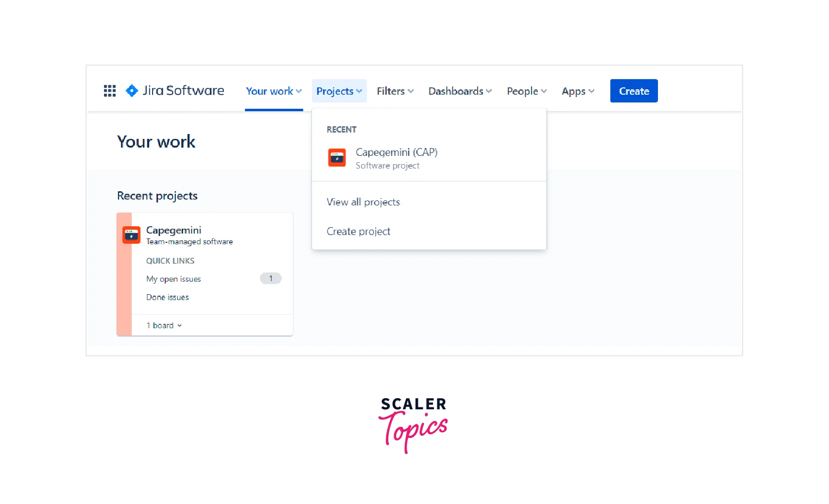Viewport: 829px width, 504px height.
Task: Click the open issues count badge
Action: 271,279
